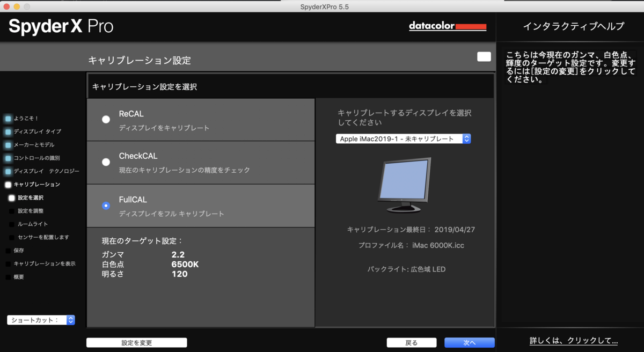
Task: Click the ようこそ! step icon in sidebar
Action: (8, 119)
